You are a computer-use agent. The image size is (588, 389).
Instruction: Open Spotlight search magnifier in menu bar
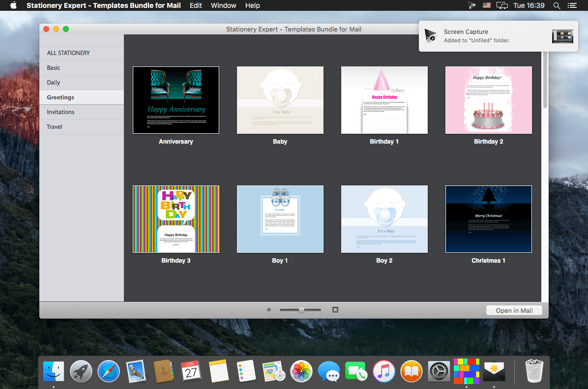click(557, 5)
